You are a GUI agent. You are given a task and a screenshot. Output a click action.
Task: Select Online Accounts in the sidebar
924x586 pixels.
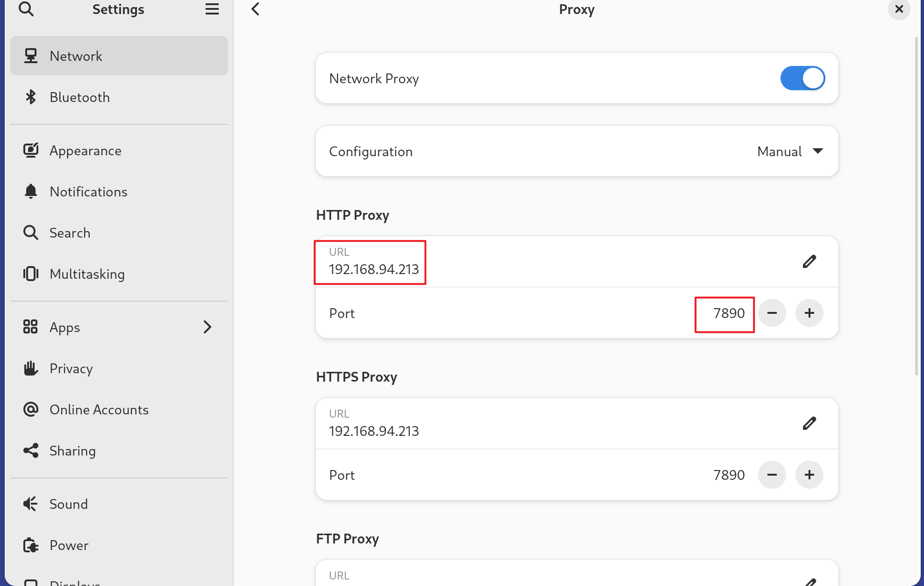[x=99, y=410]
